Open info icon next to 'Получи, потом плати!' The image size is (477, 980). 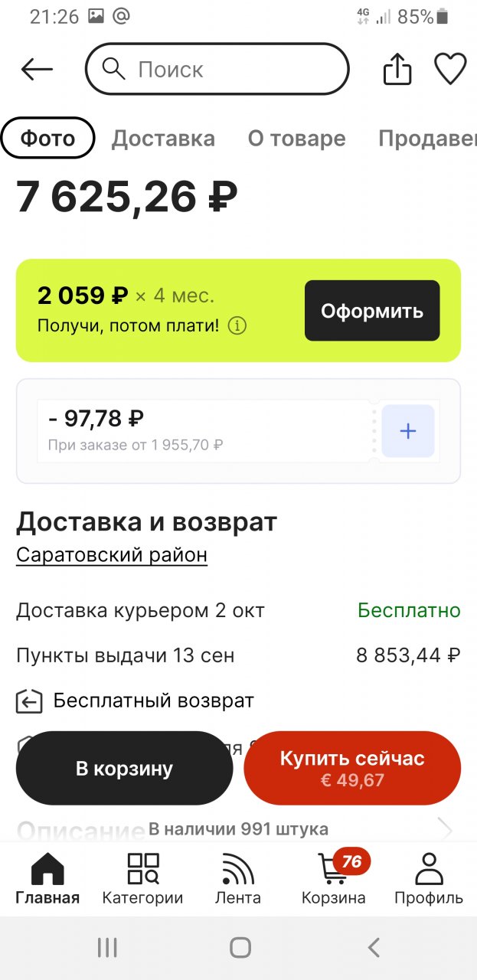tap(237, 326)
